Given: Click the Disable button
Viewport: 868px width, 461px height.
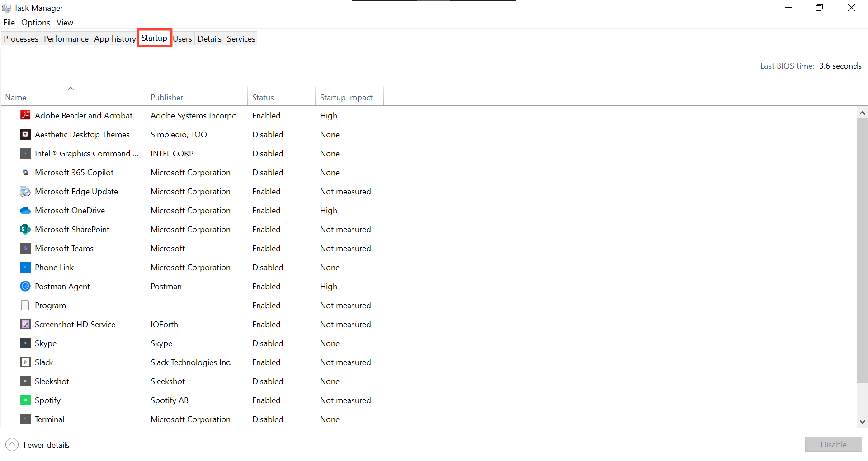Looking at the screenshot, I should (x=833, y=444).
